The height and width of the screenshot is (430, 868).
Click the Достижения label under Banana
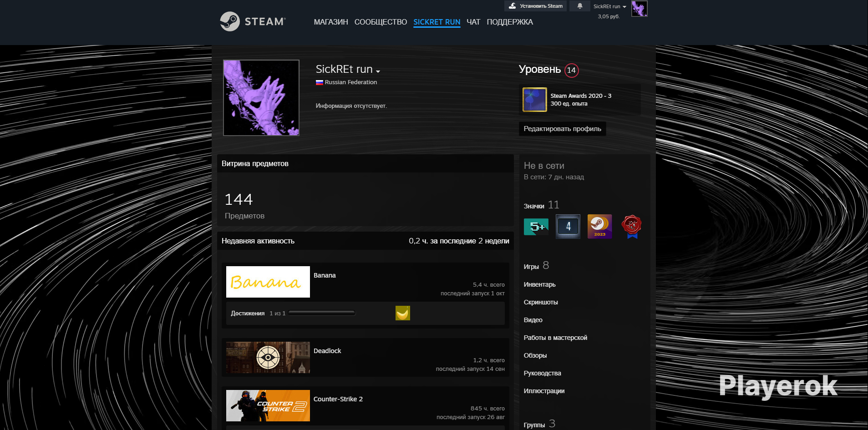(x=248, y=314)
